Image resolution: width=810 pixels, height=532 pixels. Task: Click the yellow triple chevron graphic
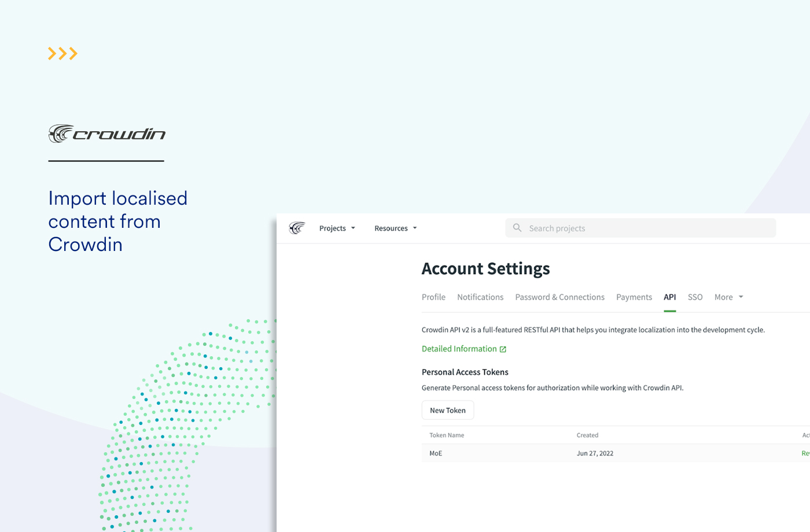click(62, 53)
